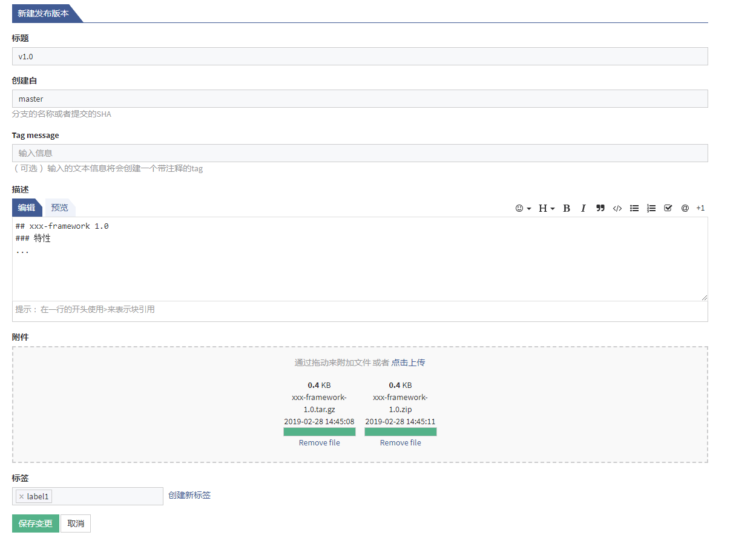756x538 pixels.
Task: Insert a code block using the code icon
Action: 617,208
